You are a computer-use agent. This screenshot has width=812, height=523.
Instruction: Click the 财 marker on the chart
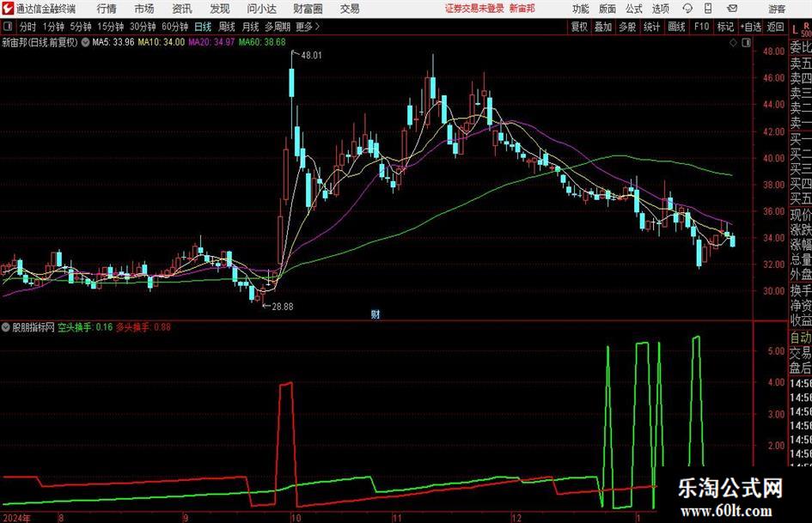point(375,313)
